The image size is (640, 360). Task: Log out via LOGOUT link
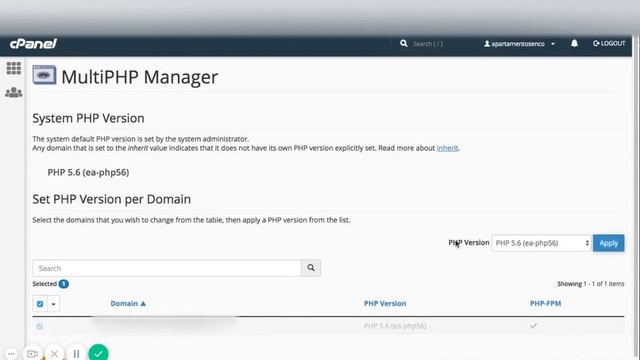[609, 43]
